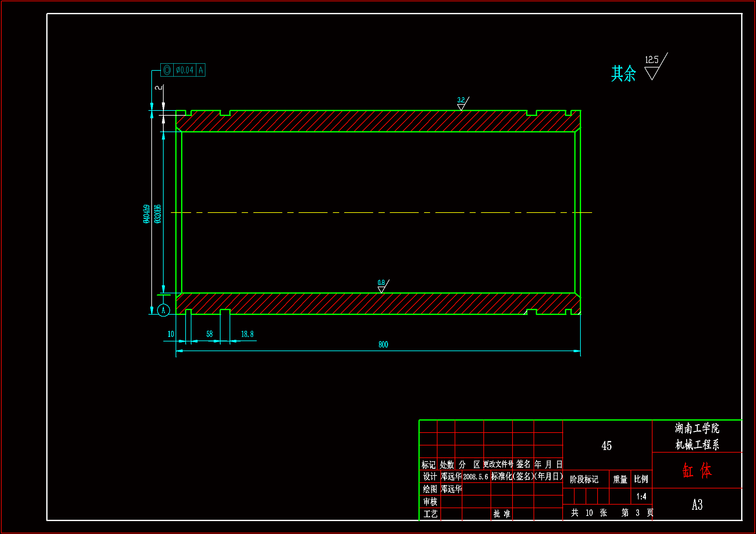Click the cyan 其余 text label
756x534 pixels.
(x=623, y=73)
